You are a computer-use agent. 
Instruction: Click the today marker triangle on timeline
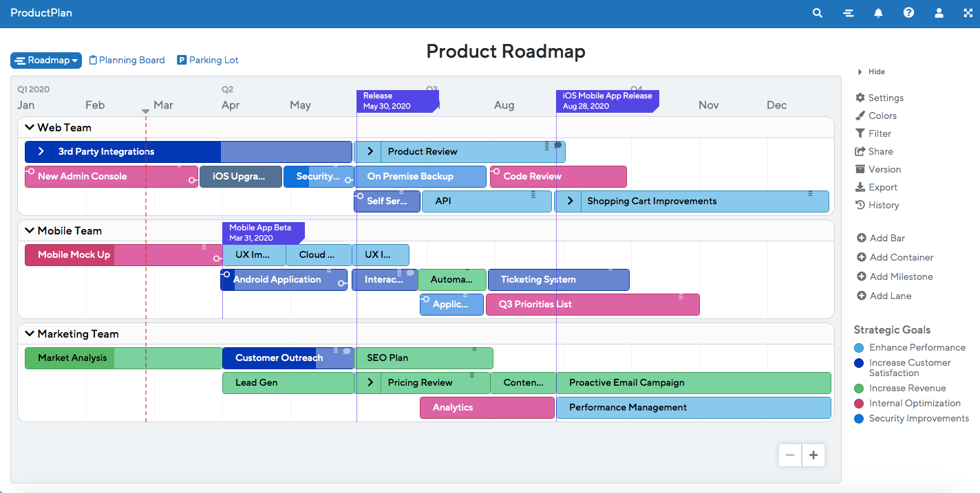click(x=145, y=111)
